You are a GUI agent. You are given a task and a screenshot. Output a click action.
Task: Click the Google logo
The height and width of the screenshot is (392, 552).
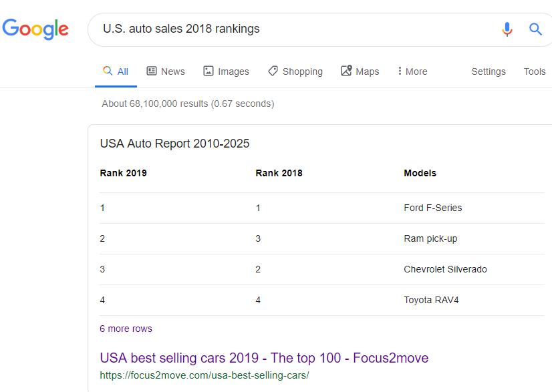pyautogui.click(x=35, y=29)
